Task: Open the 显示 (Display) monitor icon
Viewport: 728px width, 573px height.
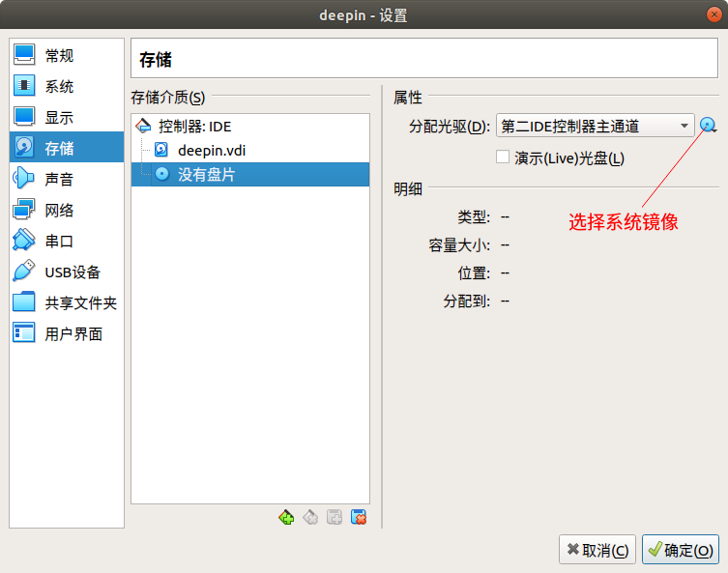Action: pyautogui.click(x=23, y=117)
